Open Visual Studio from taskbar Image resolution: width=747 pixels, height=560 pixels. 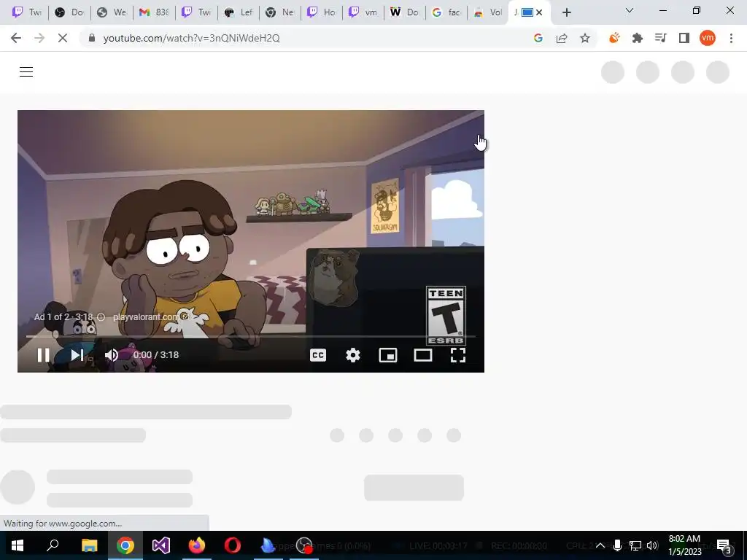coord(161,545)
